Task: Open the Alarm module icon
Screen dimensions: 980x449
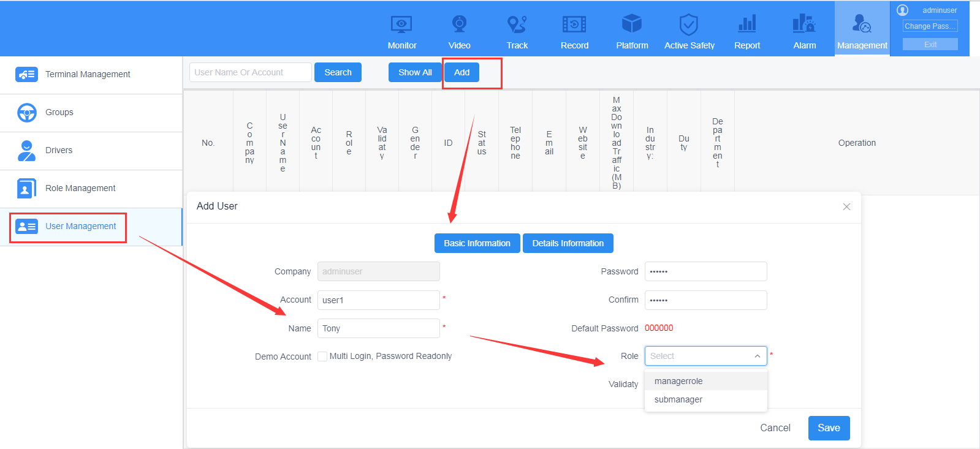Action: point(804,25)
